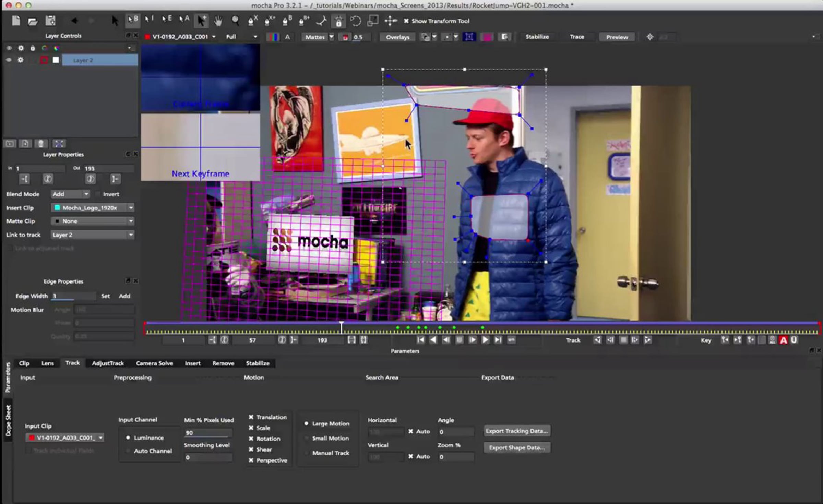Choose the Select Auto tool
Image resolution: width=823 pixels, height=504 pixels.
pyautogui.click(x=184, y=20)
